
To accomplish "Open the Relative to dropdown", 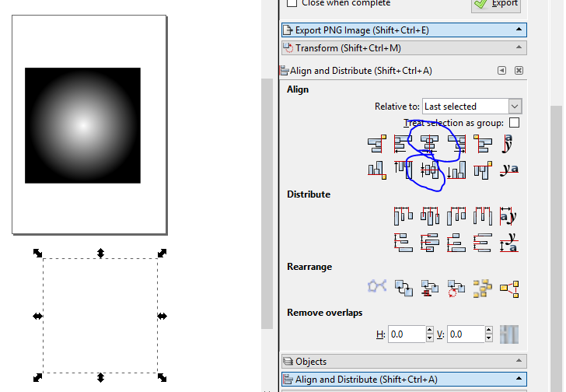I will (472, 107).
